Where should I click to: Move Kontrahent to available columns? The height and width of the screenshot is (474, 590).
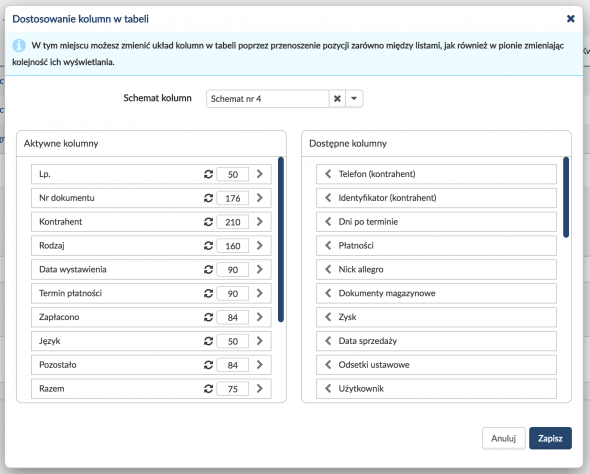tap(260, 222)
